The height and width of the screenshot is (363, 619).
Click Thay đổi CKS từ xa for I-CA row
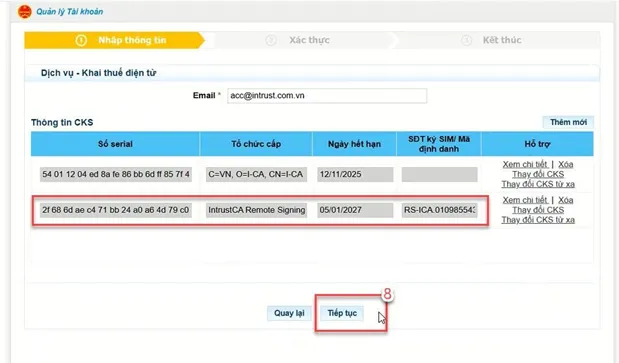coord(538,184)
